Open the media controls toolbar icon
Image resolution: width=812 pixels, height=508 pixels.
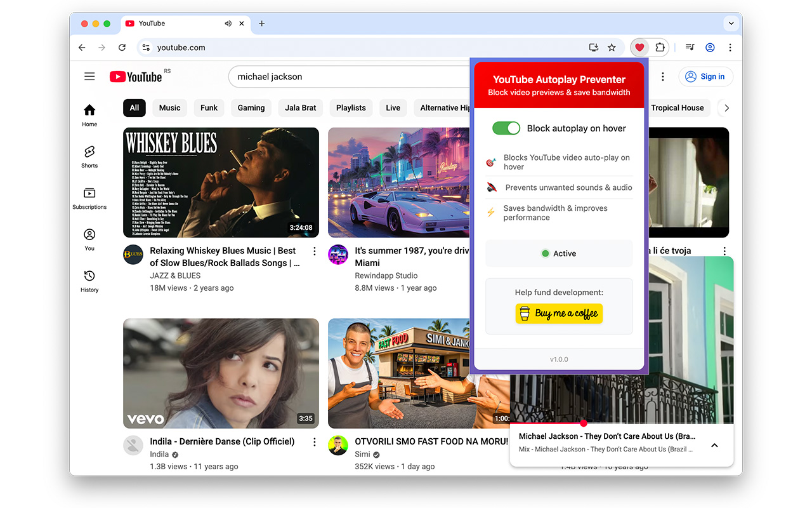coord(690,48)
